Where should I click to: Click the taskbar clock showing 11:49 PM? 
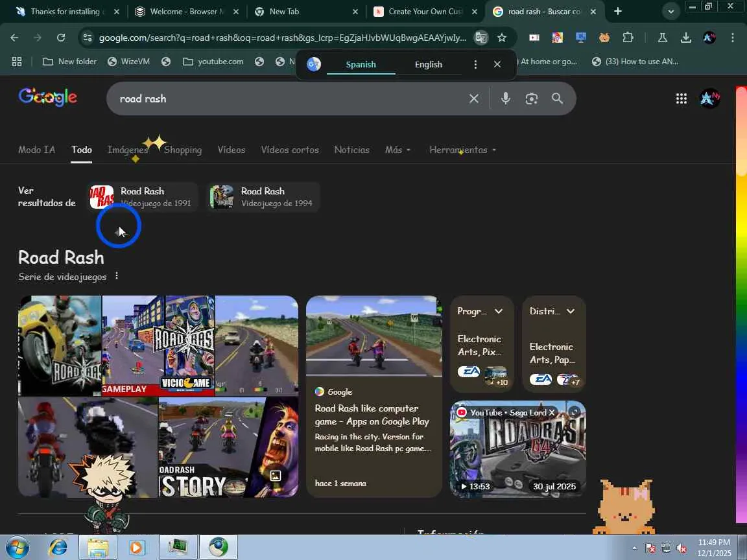(x=714, y=548)
